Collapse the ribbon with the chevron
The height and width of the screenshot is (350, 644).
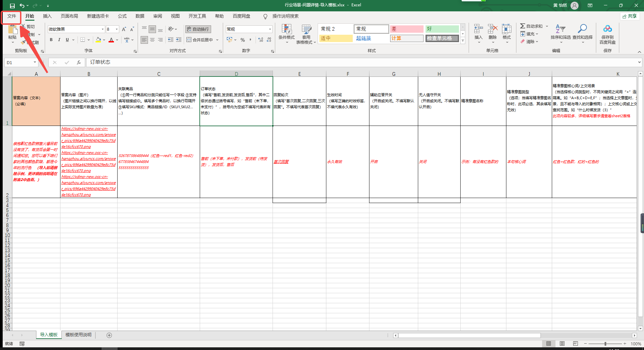click(x=639, y=52)
